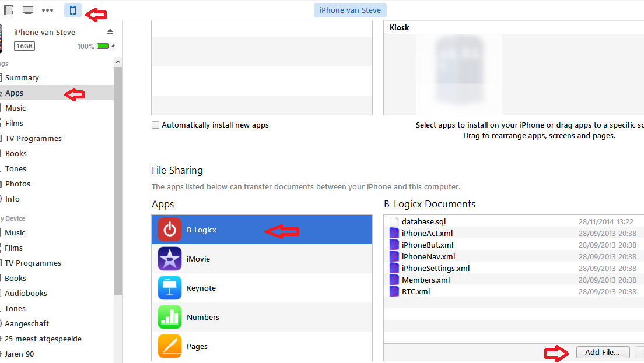Click the Numbers app icon
This screenshot has width=644, height=363.
tap(170, 317)
